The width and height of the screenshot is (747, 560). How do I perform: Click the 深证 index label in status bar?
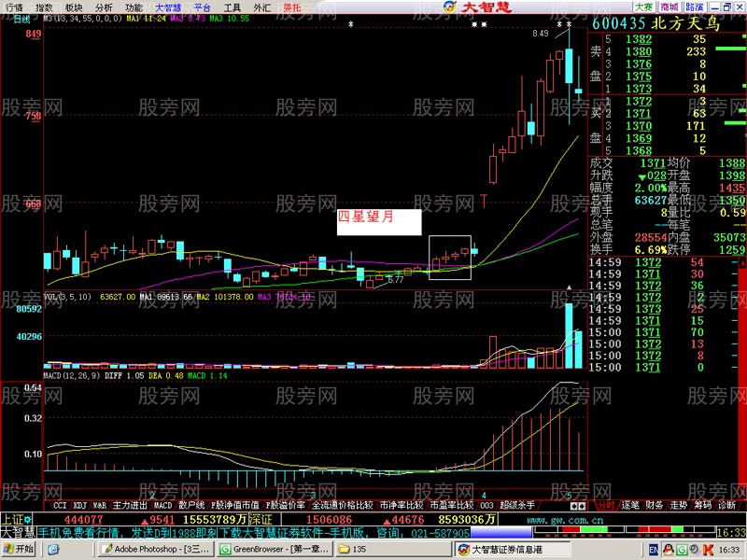point(261,520)
